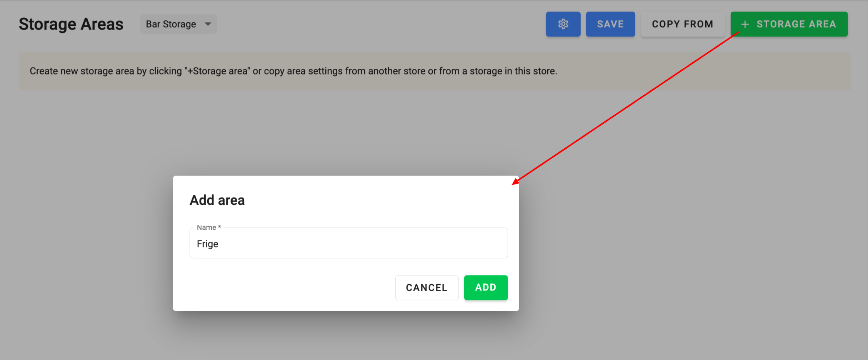
Task: Click the word 'store' ending the banner text
Action: click(544, 71)
